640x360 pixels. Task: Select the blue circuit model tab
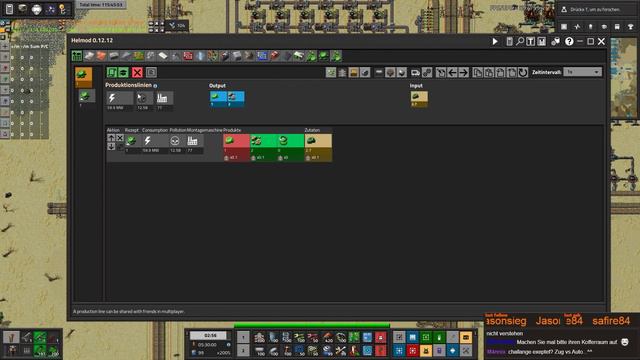262,56
